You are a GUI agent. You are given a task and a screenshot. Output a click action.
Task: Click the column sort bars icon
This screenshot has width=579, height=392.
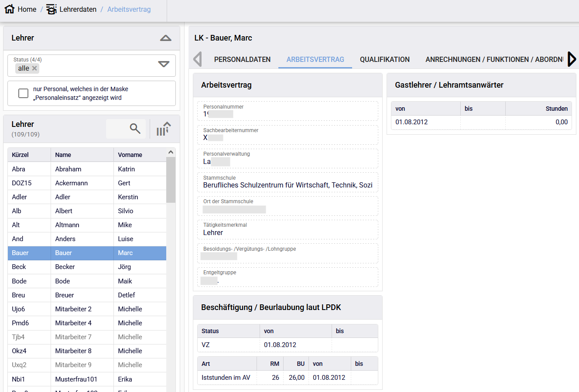click(x=163, y=129)
